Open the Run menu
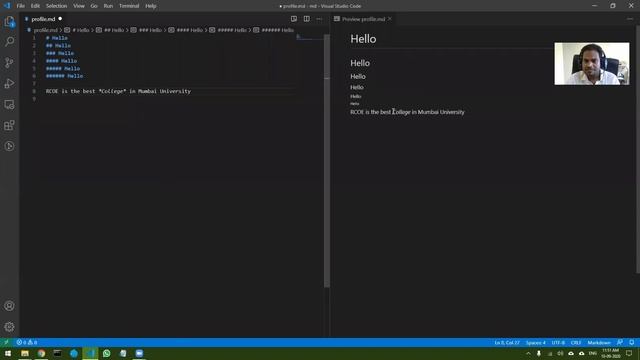640x360 pixels. (x=108, y=6)
